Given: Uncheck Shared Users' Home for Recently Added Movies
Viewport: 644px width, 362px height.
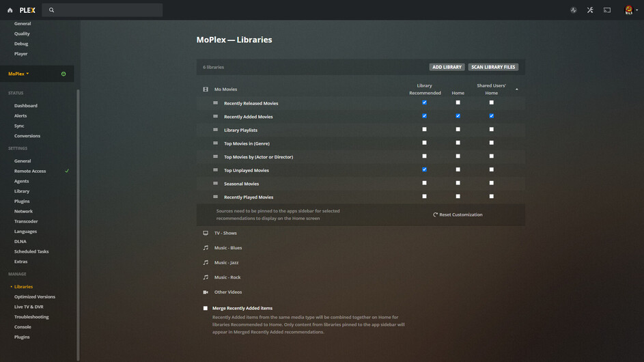Looking at the screenshot, I should (x=491, y=116).
